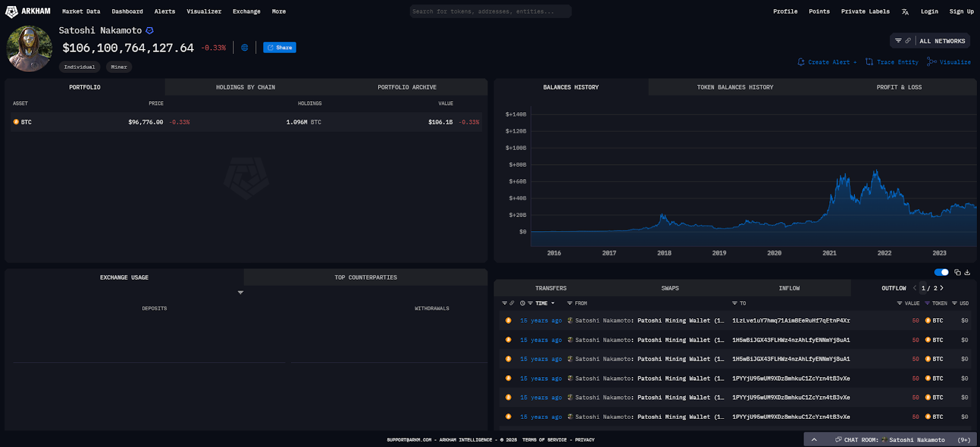Open the TIME sort dropdown arrow
Viewport: 980px width, 447px height.
pyautogui.click(x=552, y=304)
